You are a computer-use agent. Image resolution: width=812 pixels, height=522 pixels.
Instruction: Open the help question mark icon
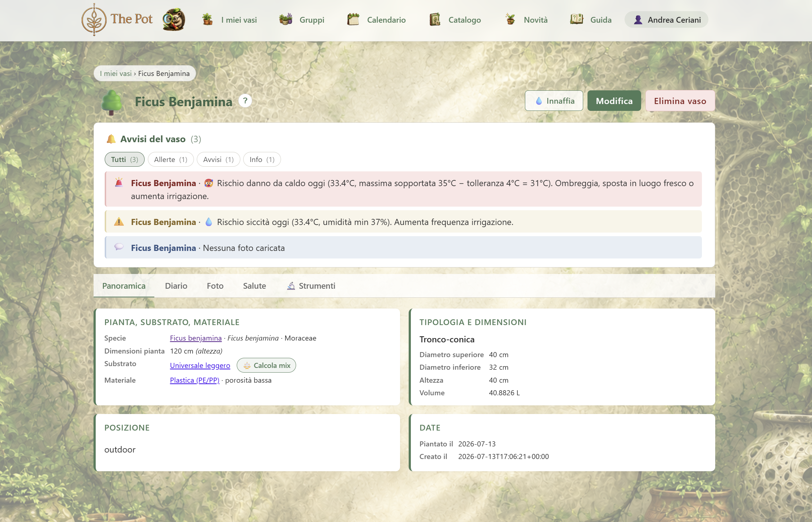pos(245,101)
